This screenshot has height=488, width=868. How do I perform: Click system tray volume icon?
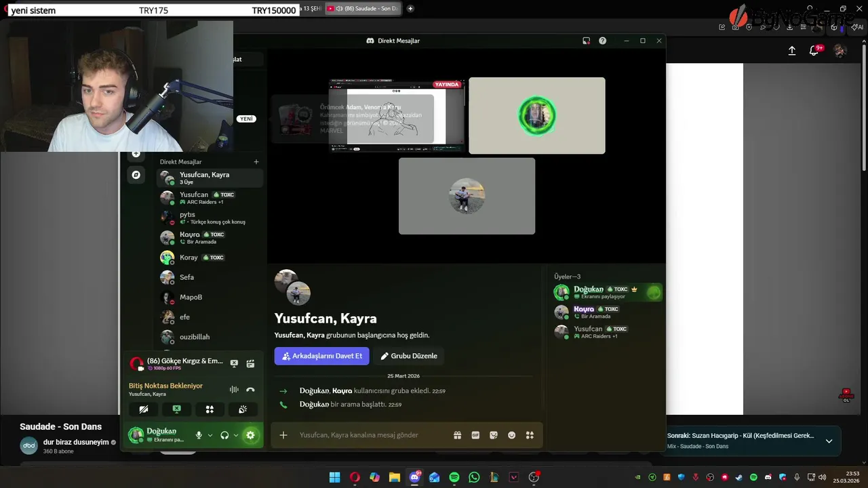(x=823, y=477)
